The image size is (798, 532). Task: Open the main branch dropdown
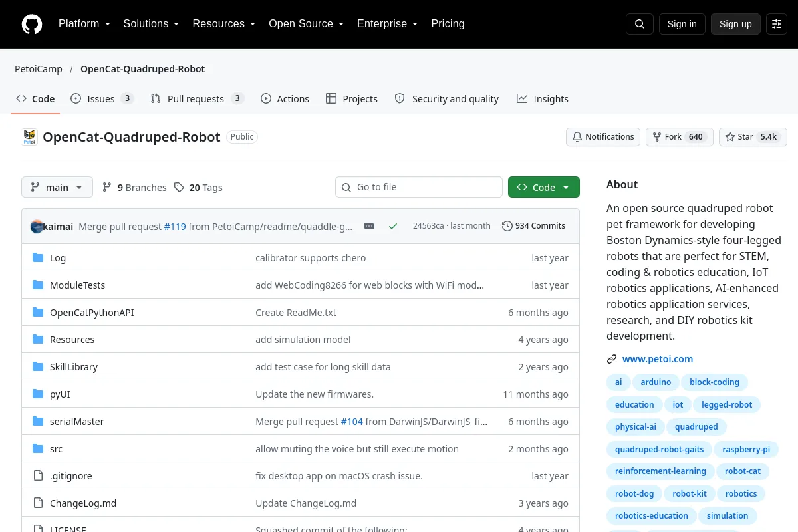57,187
